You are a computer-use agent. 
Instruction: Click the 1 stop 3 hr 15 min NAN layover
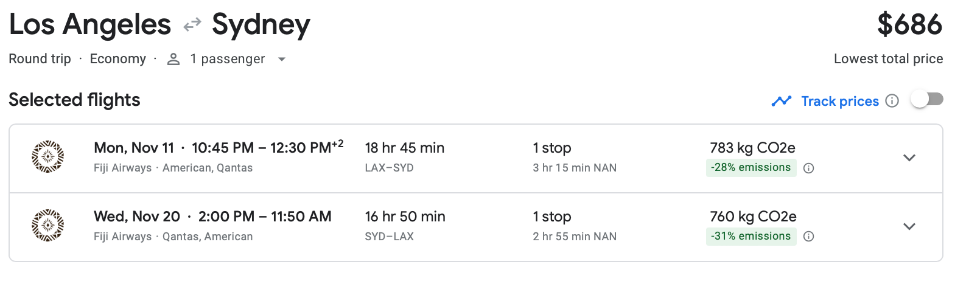pyautogui.click(x=575, y=158)
